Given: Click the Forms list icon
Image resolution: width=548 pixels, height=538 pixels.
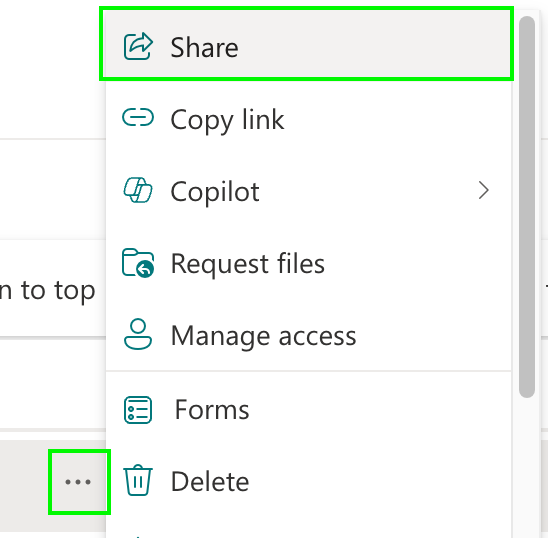Looking at the screenshot, I should [138, 410].
